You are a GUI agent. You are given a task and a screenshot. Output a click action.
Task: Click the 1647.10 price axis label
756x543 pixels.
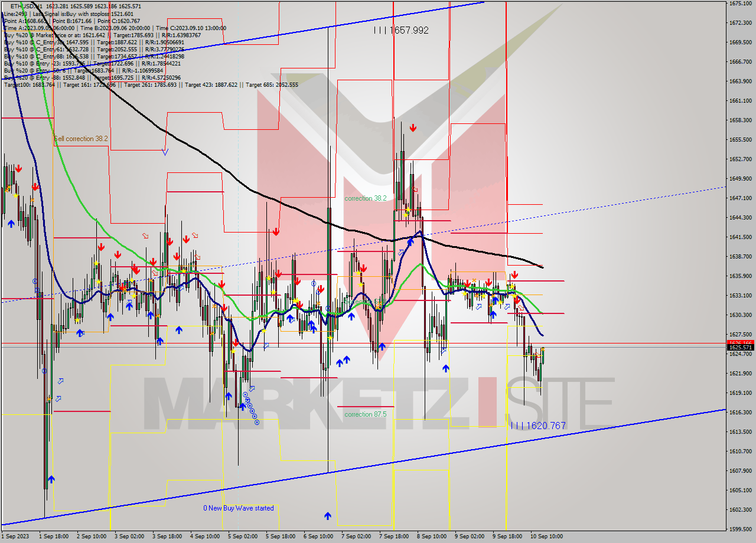pos(740,198)
